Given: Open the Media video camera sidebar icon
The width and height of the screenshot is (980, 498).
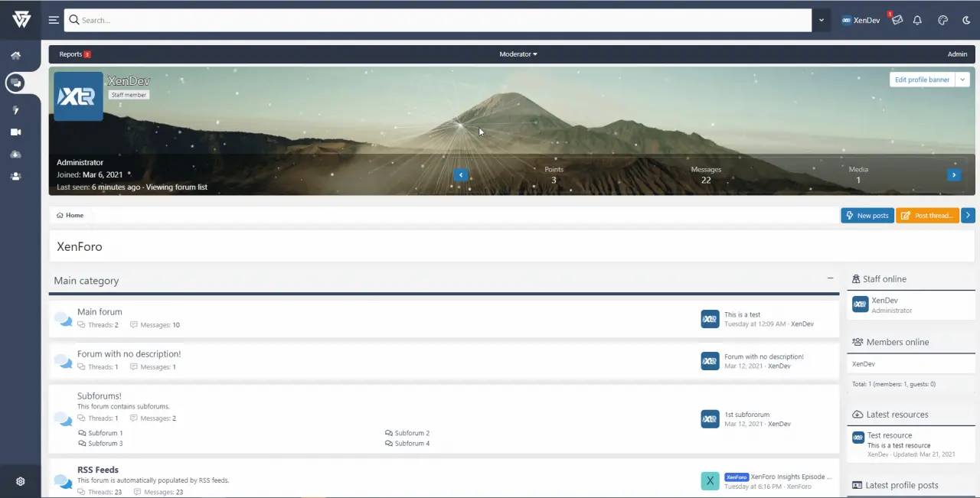Looking at the screenshot, I should 15,132.
